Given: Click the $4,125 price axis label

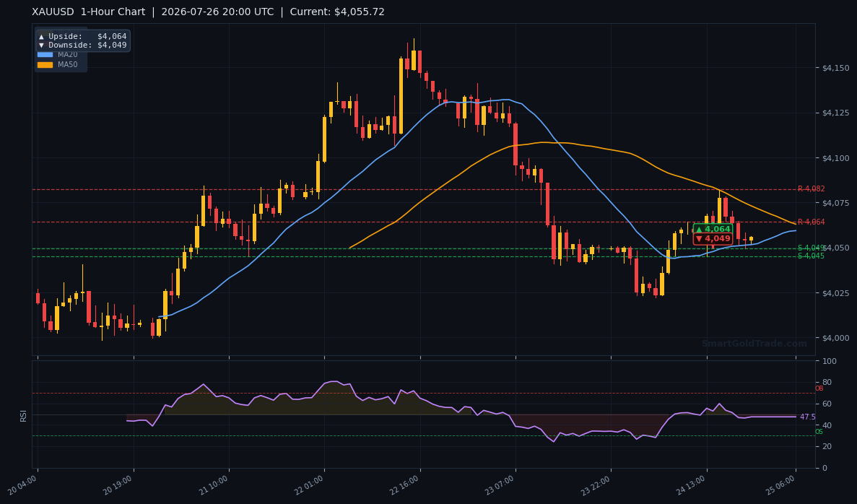Looking at the screenshot, I should [835, 113].
